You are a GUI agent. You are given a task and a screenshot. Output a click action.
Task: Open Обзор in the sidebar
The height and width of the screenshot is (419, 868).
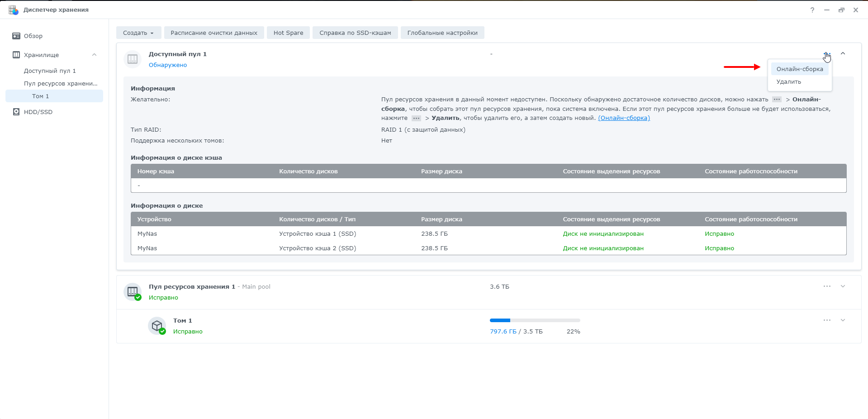point(33,36)
